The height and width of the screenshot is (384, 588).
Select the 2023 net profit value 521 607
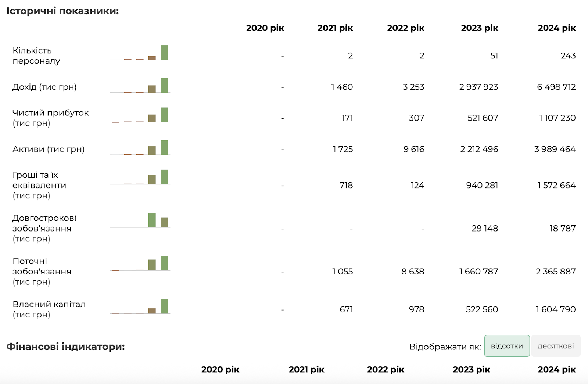pyautogui.click(x=483, y=118)
